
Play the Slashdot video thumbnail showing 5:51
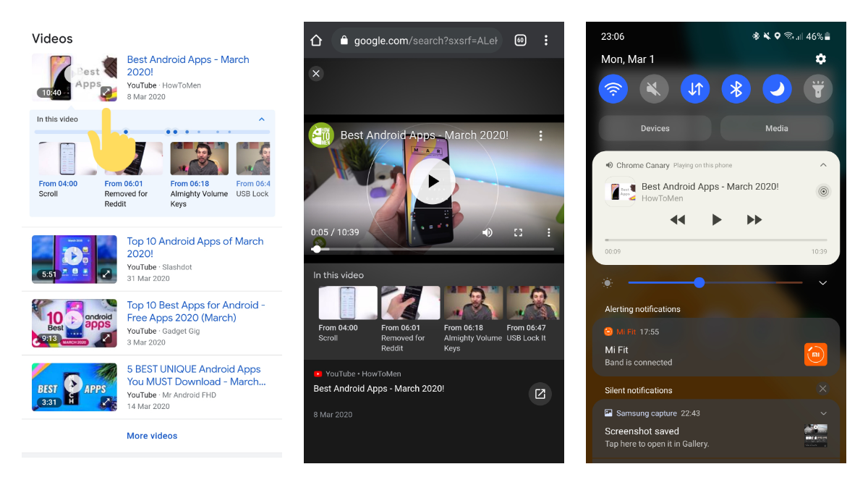click(x=74, y=256)
